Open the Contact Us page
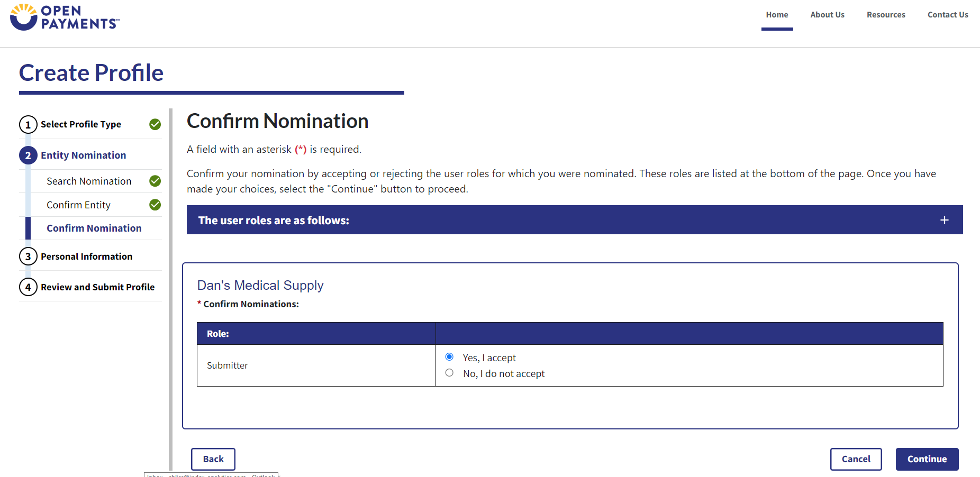Viewport: 980px width, 477px height. point(948,15)
